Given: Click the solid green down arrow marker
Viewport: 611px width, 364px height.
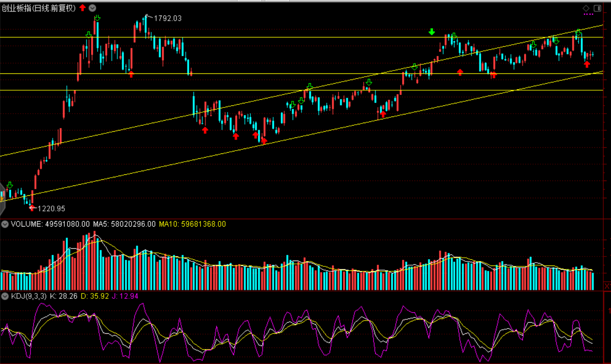Looking at the screenshot, I should point(432,32).
